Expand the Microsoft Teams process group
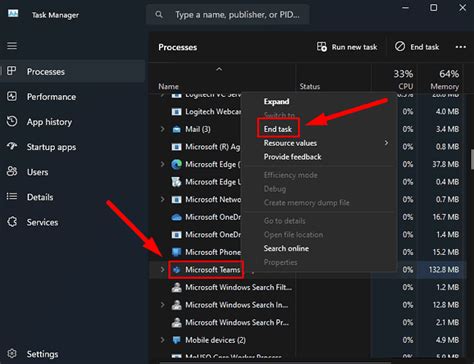The width and height of the screenshot is (474, 364). click(162, 269)
